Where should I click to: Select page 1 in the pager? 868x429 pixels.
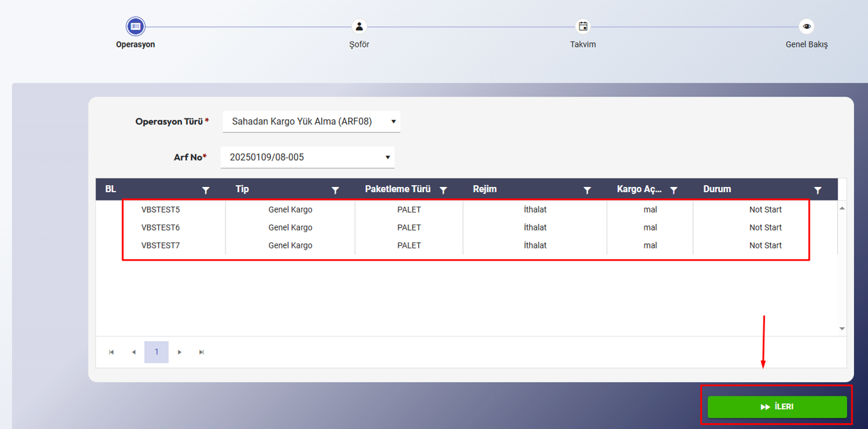point(156,352)
